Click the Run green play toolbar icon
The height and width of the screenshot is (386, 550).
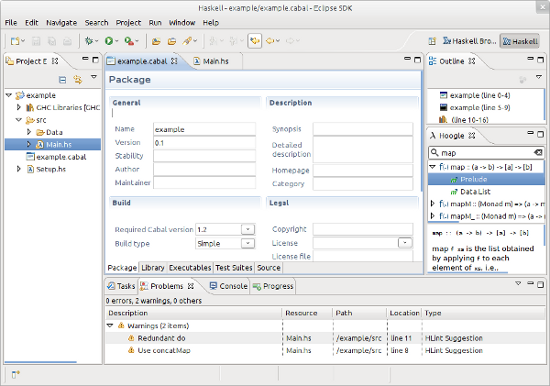pos(109,41)
